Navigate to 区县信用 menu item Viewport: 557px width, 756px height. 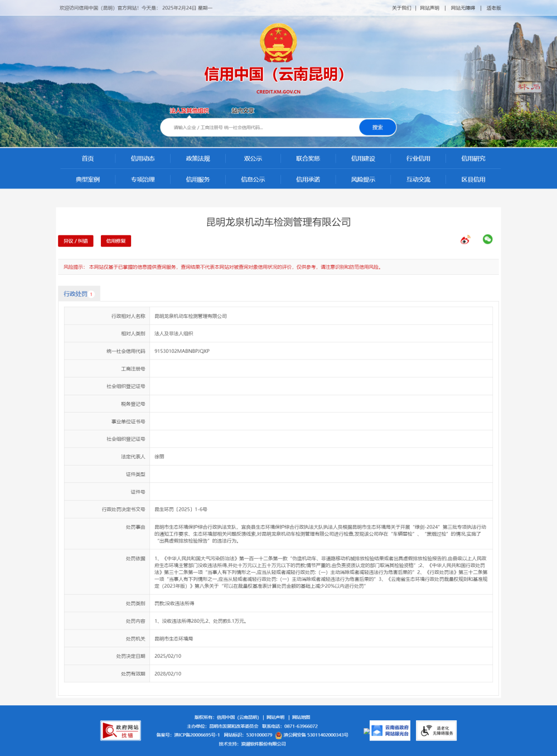point(473,180)
